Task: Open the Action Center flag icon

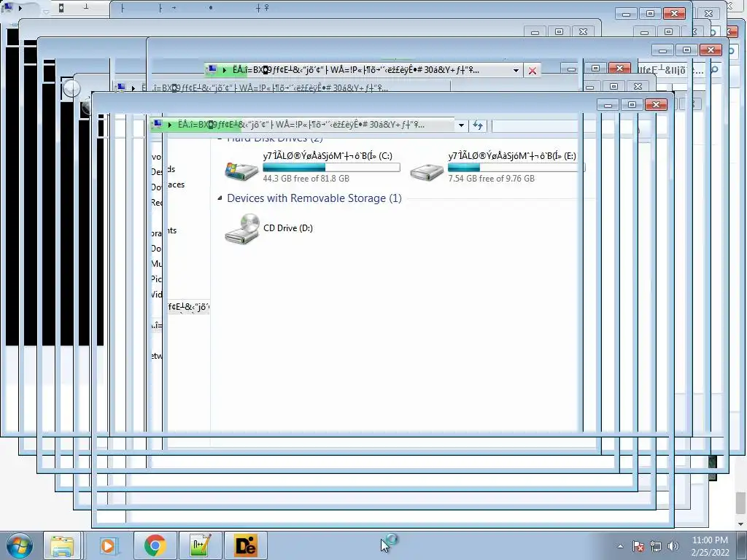Action: coord(638,546)
